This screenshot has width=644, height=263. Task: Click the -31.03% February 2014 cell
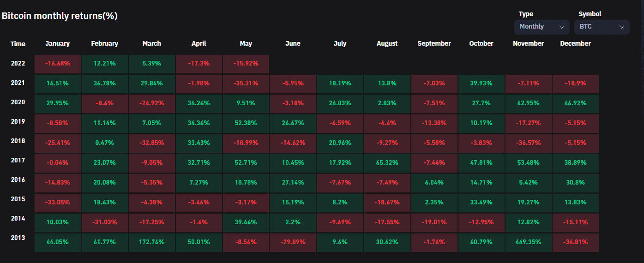104,222
